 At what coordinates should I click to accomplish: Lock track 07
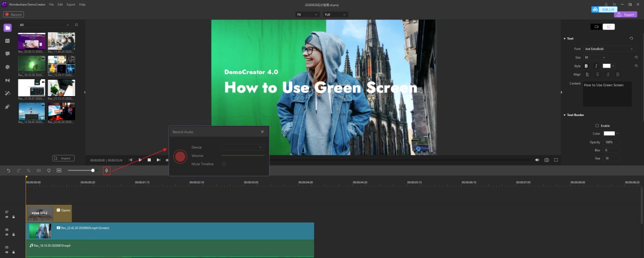tap(13, 217)
